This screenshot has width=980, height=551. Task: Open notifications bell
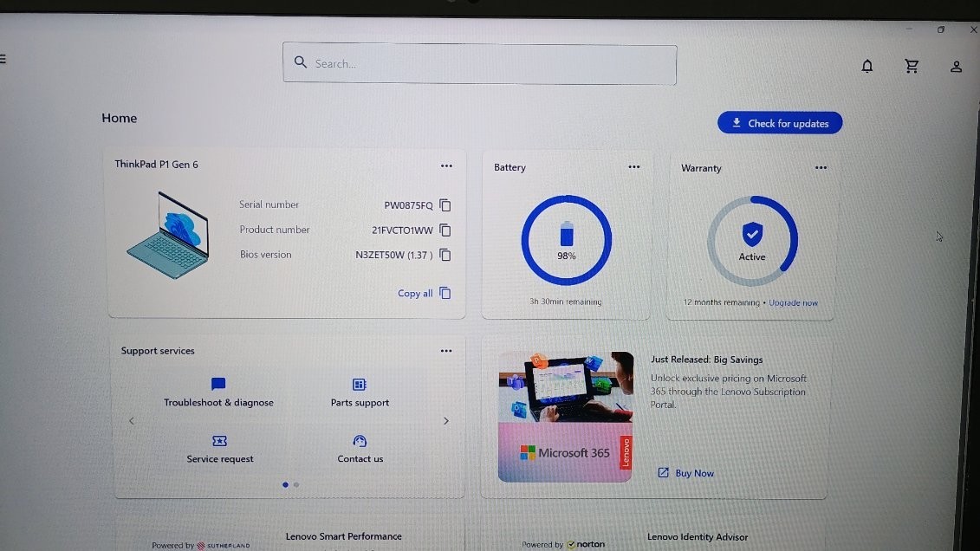tap(866, 66)
